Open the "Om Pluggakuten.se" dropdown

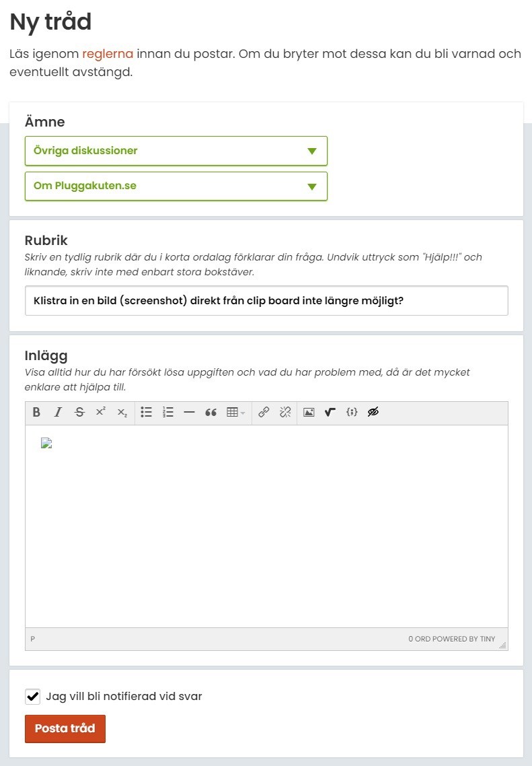[176, 186]
